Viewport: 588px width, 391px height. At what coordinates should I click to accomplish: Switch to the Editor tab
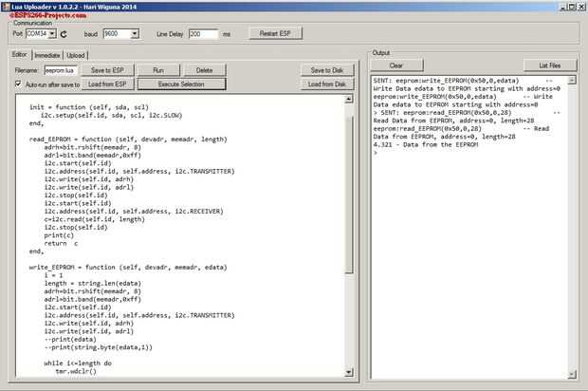click(x=20, y=54)
